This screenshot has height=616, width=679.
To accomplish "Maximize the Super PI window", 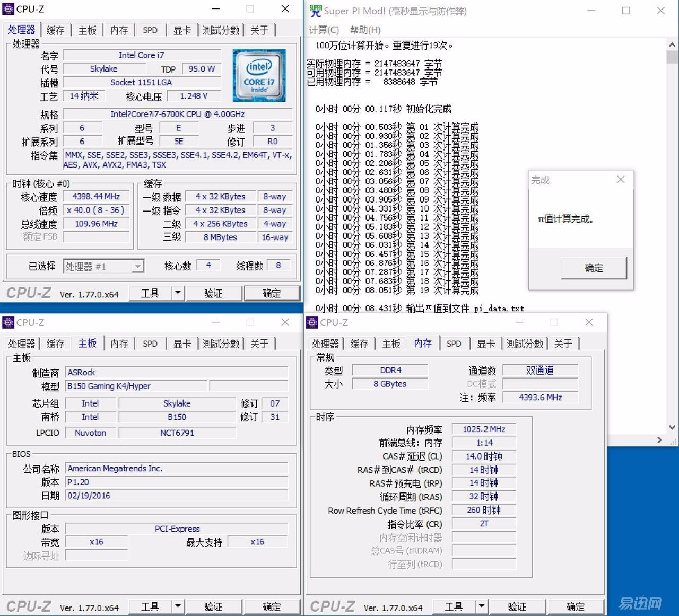I will [625, 11].
